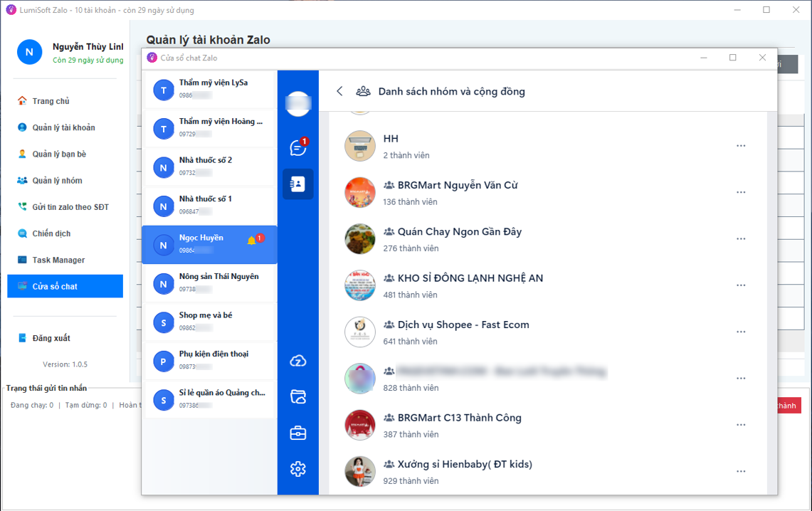Open more options for HH group
Screen dimensions: 812x511
[x=741, y=146]
